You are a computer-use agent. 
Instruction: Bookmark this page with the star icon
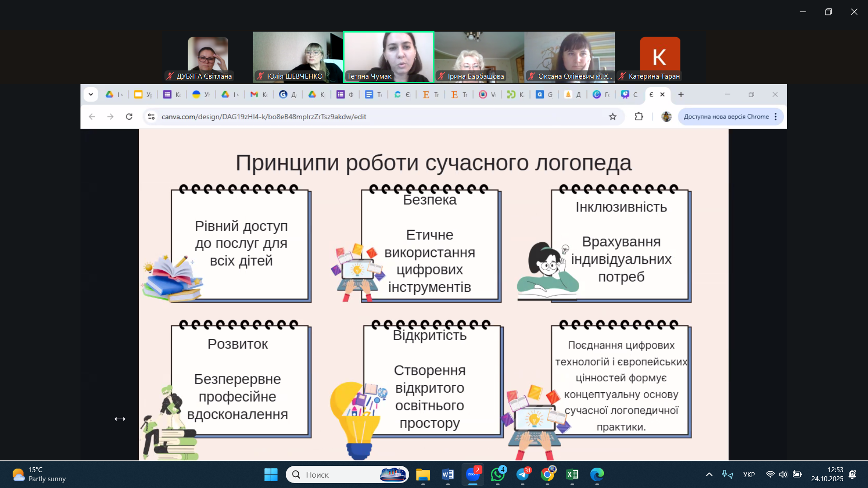pos(613,117)
